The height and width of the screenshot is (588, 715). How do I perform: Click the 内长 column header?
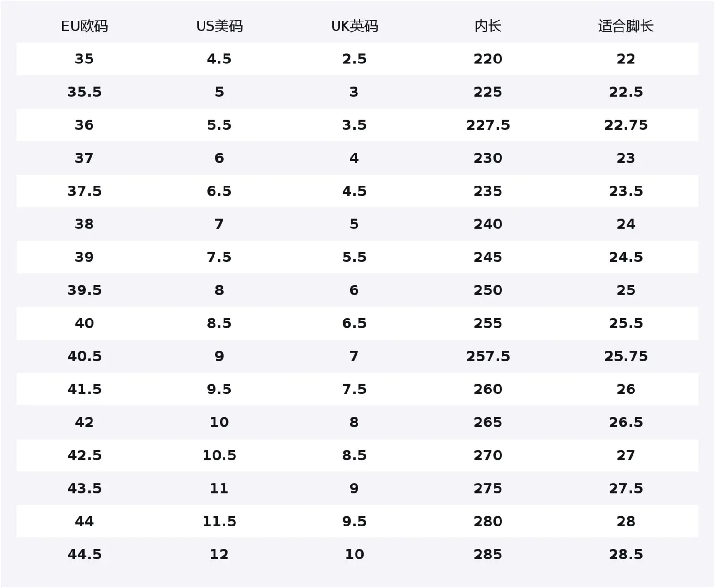coord(488,26)
